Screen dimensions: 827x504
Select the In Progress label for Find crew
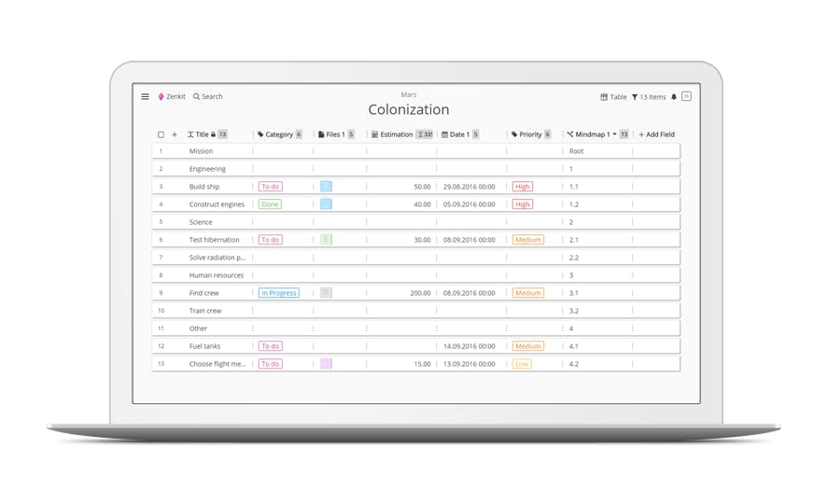click(x=278, y=292)
